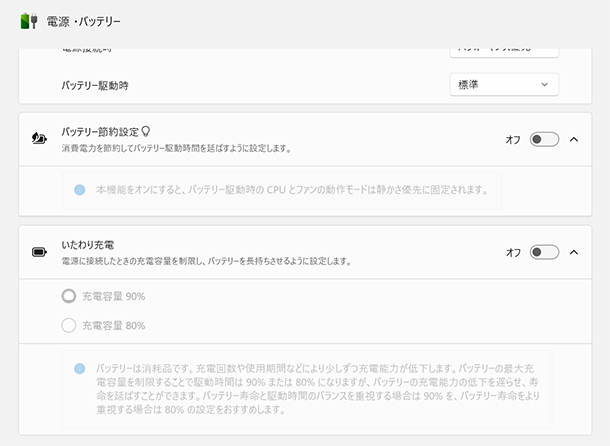610x446 pixels.
Task: Click the power and battery header icon
Action: pos(29,21)
